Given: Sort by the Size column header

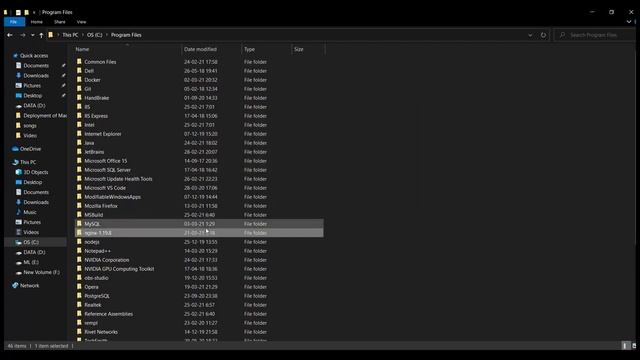Looking at the screenshot, I should tap(308, 49).
